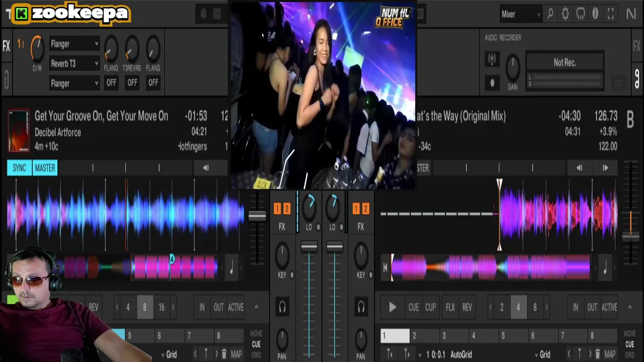Click deck B tempo bend left arrow
Image resolution: width=644 pixels, height=362 pixels.
[x=579, y=168]
